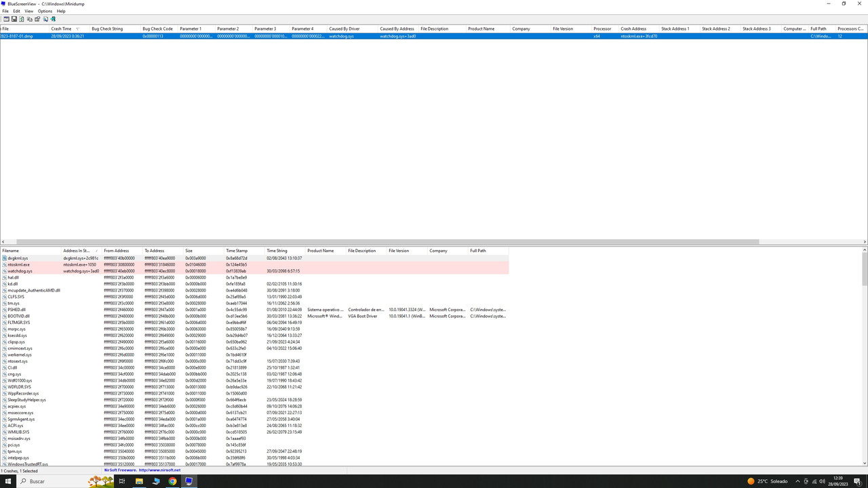868x488 pixels.
Task: Select the dxgkrnl.sys driver row
Action: [254, 258]
